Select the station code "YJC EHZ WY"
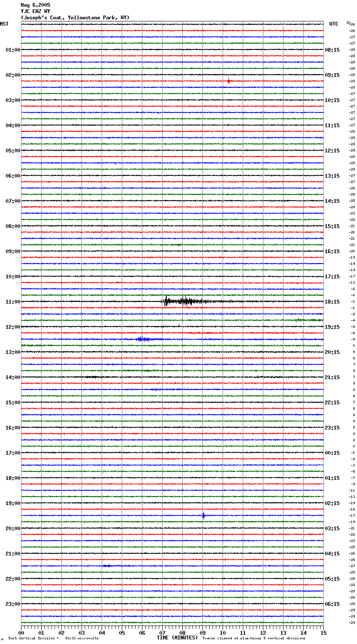The height and width of the screenshot is (644, 357). 35,11
